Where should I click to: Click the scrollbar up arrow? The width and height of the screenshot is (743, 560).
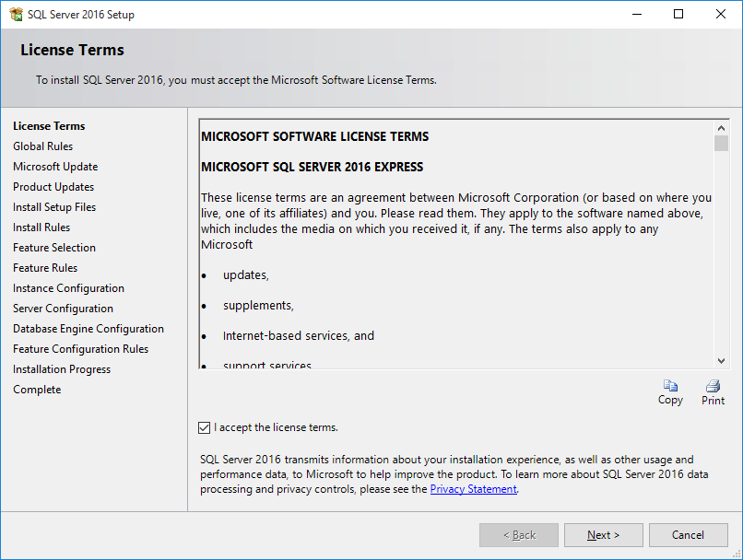coord(721,126)
